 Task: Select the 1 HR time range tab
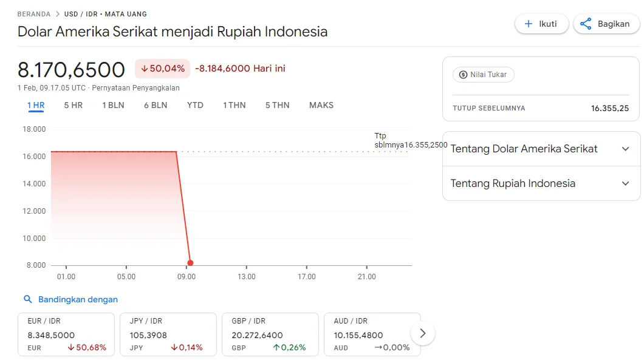[x=36, y=105]
